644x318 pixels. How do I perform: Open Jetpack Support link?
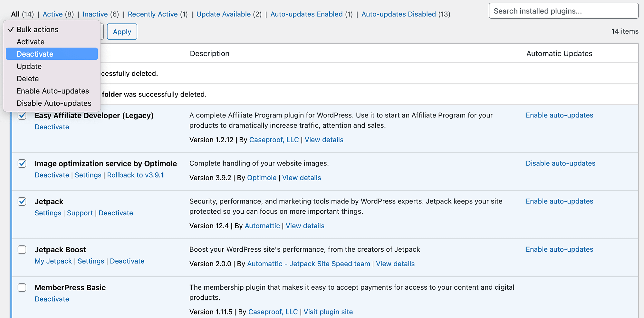(80, 213)
